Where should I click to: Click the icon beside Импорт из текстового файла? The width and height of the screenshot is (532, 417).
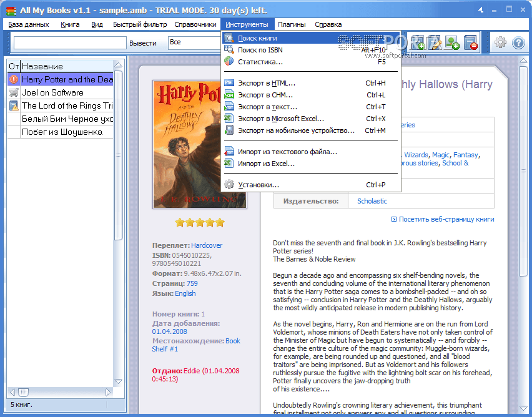[x=229, y=152]
